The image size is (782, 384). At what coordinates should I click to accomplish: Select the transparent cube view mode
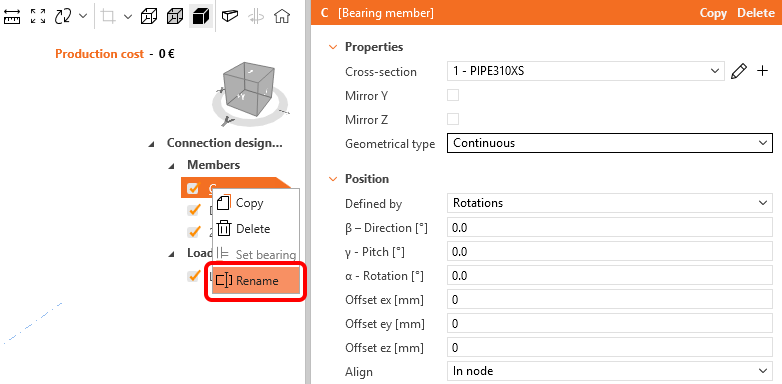175,16
